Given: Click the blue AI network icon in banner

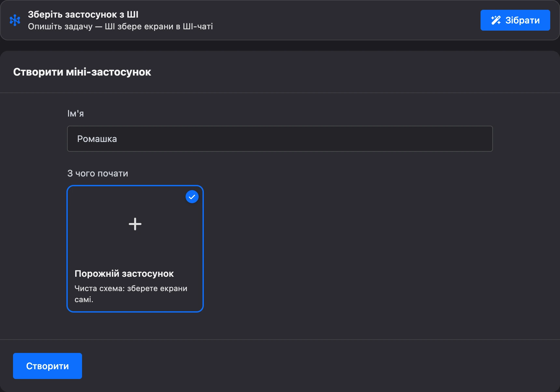Looking at the screenshot, I should point(15,20).
